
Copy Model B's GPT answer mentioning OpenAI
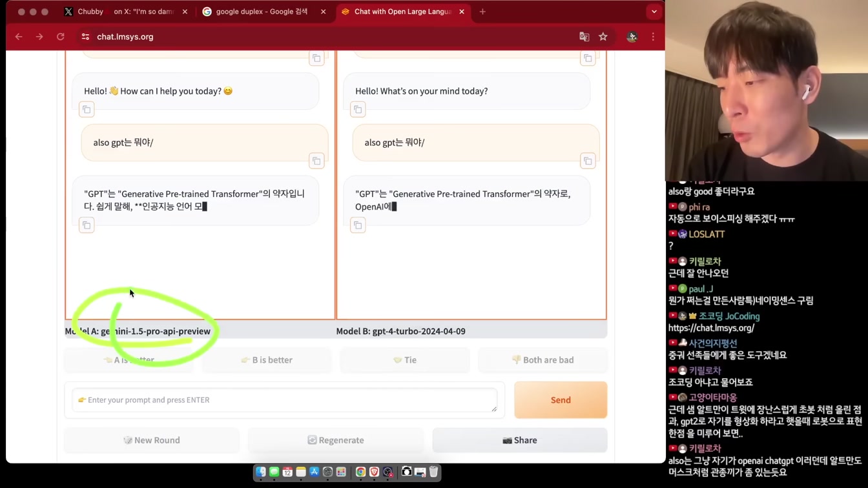(358, 225)
